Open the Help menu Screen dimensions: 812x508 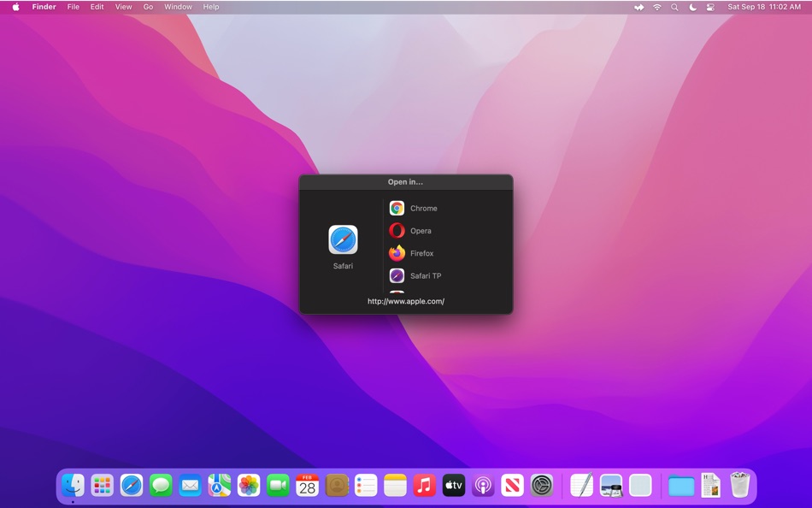[211, 7]
